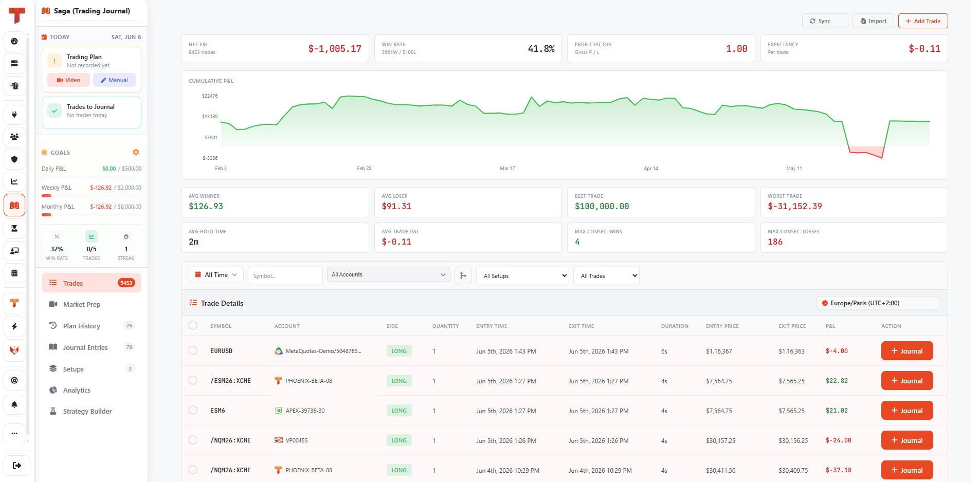Screen dimensions: 980x482
Task: Open the active journal book icon in sidebar
Action: 14,206
